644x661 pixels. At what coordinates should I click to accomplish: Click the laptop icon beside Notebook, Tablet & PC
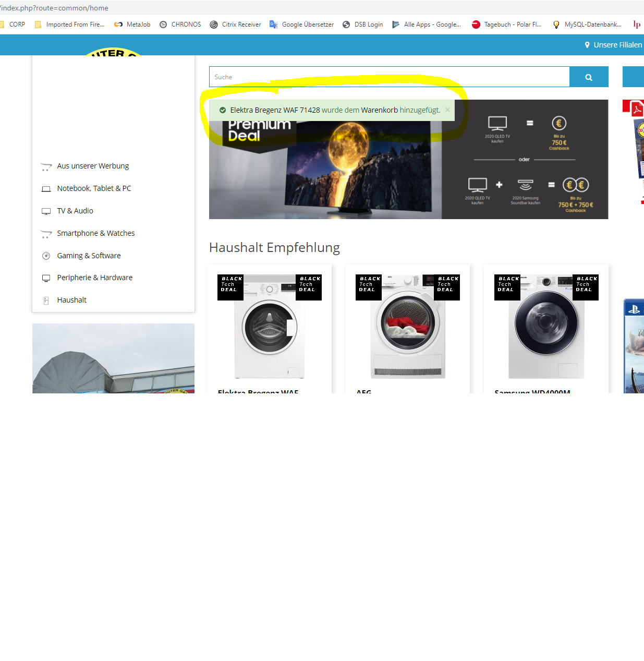(46, 189)
